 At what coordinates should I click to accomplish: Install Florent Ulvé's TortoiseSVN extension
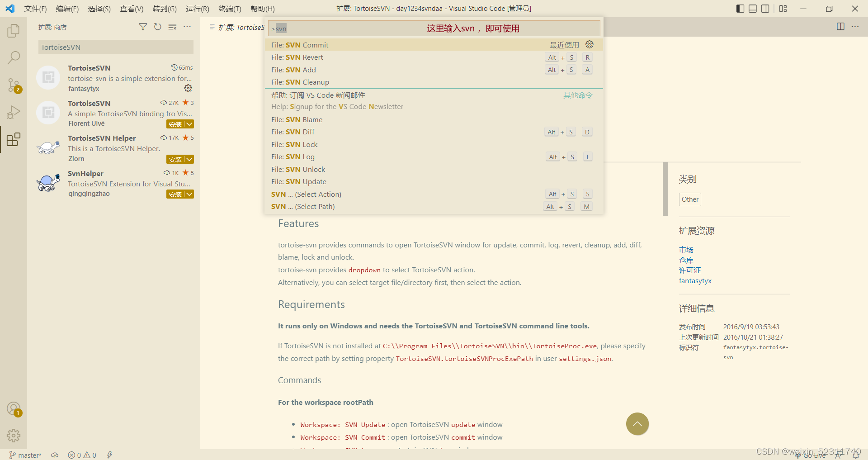[x=175, y=124]
